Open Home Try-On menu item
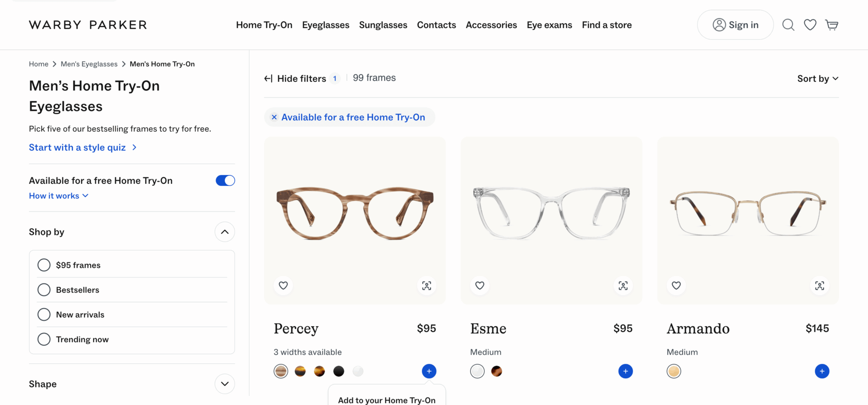Image resolution: width=868 pixels, height=405 pixels. (x=264, y=25)
